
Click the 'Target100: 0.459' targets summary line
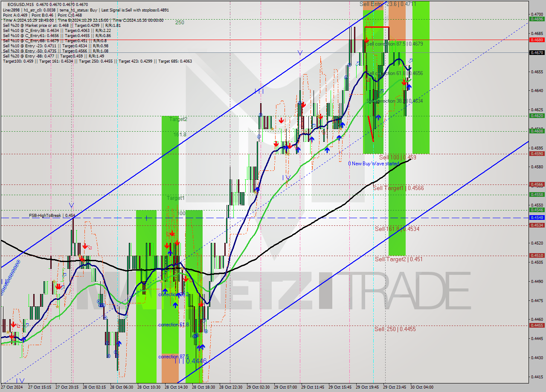(97, 61)
